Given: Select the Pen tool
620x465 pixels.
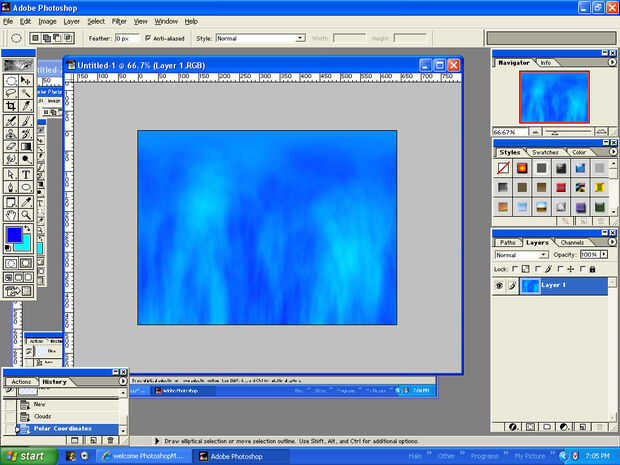Looking at the screenshot, I should [11, 187].
